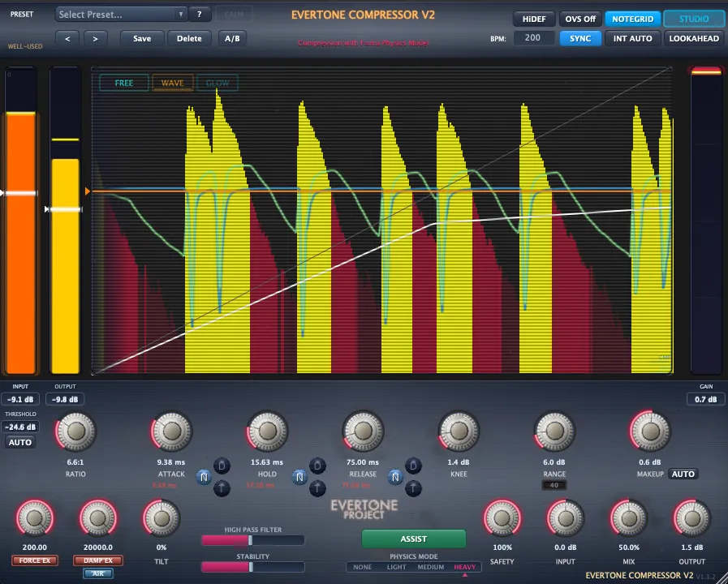The width and height of the screenshot is (728, 584).
Task: Click the BPM field showing 200
Action: (532, 37)
